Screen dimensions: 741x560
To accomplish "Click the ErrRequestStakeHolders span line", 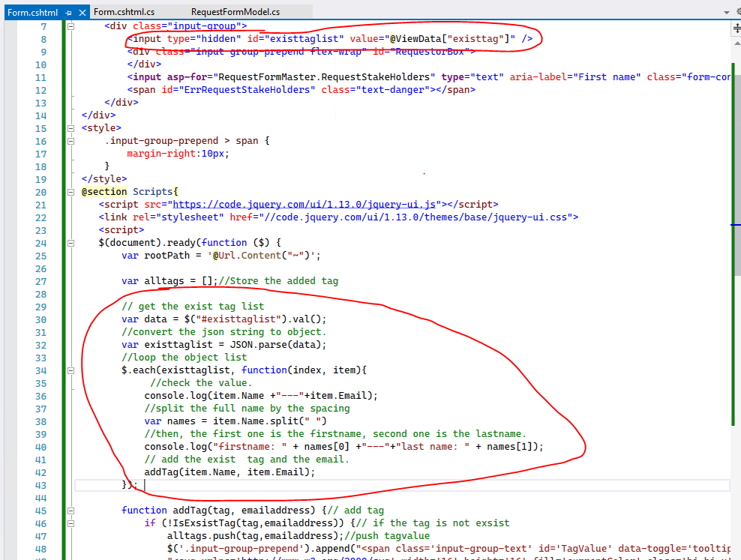I will (301, 90).
